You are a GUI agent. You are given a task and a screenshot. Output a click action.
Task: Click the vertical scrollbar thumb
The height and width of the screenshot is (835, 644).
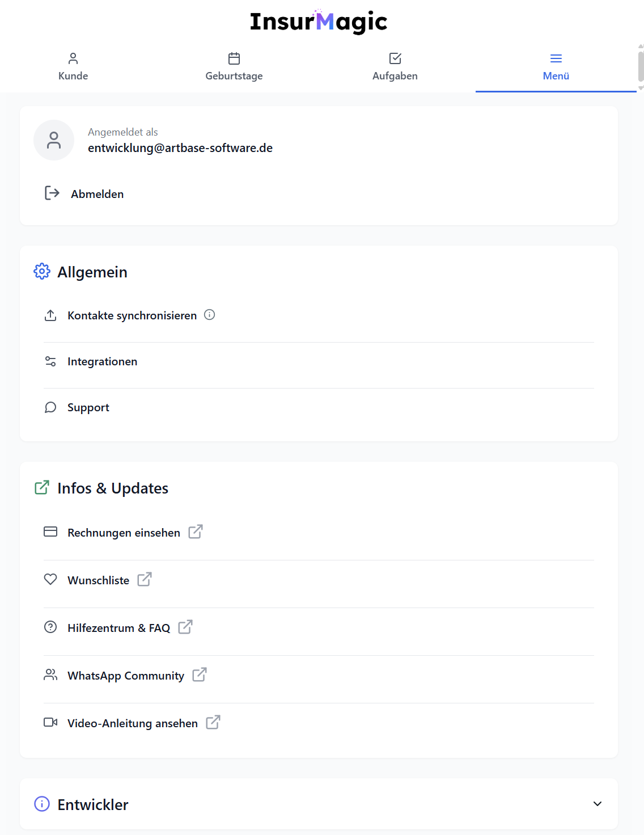[x=641, y=67]
